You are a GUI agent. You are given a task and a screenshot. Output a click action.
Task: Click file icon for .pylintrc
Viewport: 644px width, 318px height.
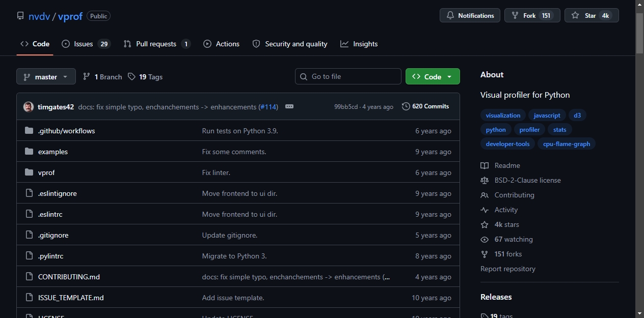point(29,256)
